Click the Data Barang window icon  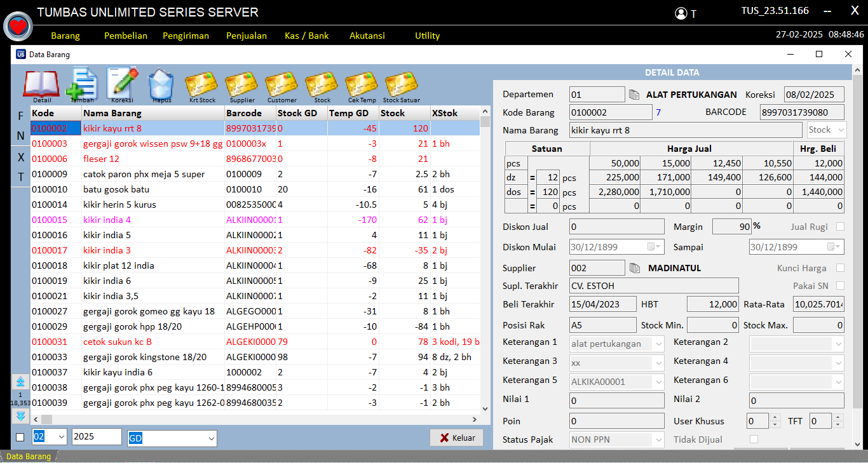21,55
